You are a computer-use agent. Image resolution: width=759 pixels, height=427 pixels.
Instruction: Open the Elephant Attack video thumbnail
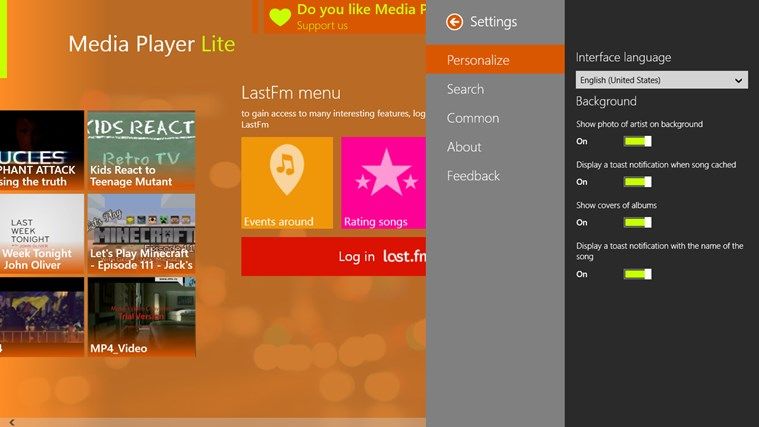coord(42,150)
